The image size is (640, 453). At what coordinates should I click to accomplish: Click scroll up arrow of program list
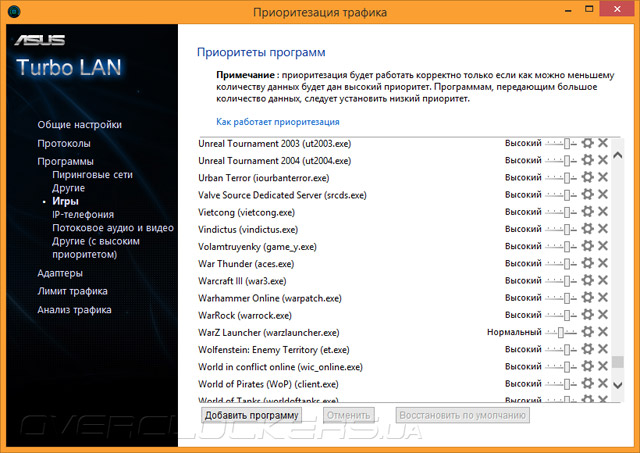pos(618,155)
